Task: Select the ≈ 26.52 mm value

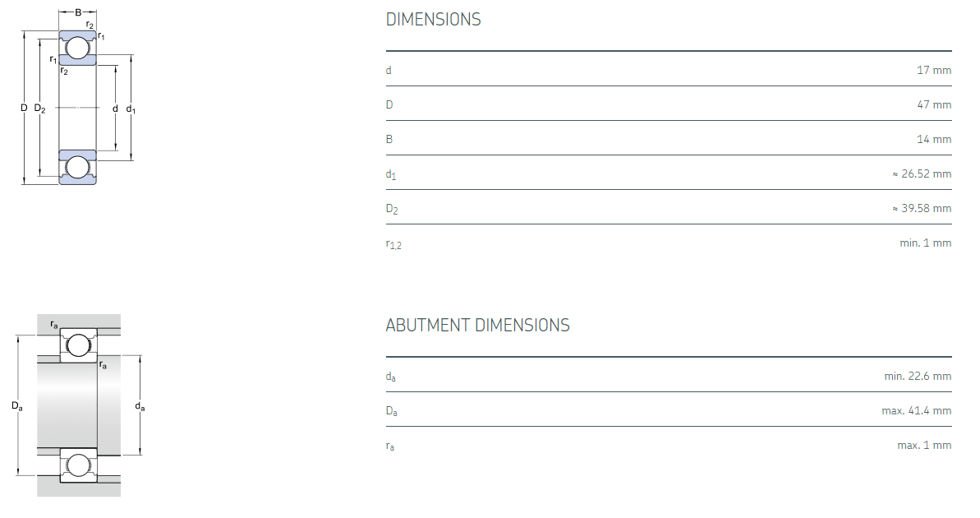Action: tap(921, 173)
